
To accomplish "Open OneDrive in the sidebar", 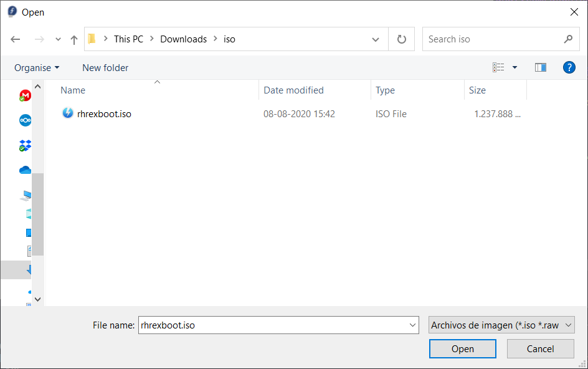I will [x=25, y=170].
